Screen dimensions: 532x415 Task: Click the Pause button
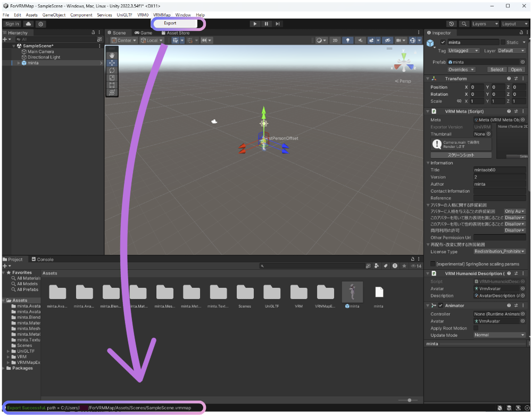(267, 24)
